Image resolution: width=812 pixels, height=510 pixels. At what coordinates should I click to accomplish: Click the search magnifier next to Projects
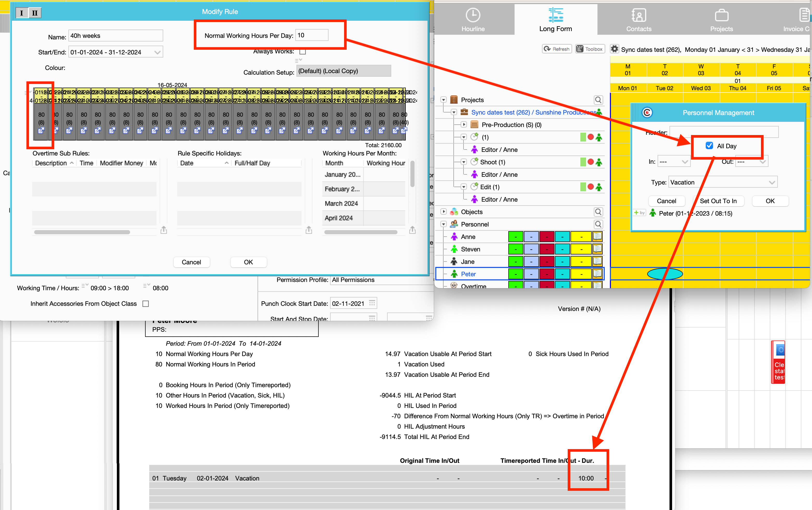click(598, 100)
